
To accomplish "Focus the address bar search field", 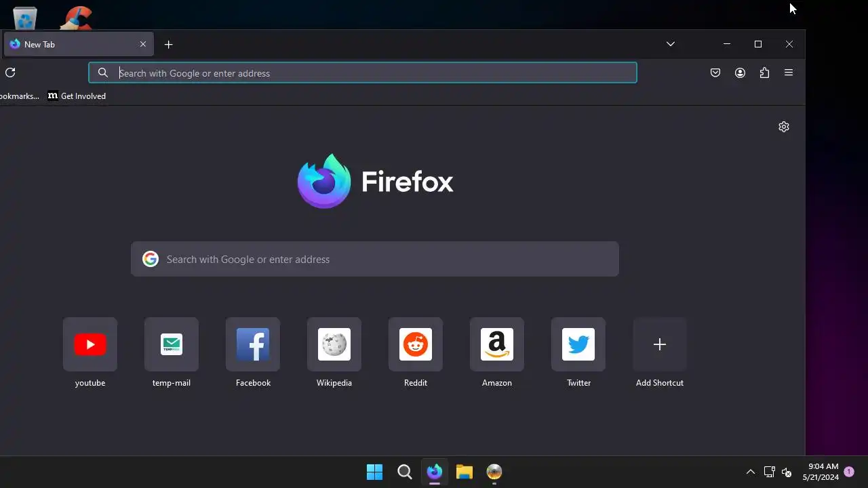I will pyautogui.click(x=363, y=73).
